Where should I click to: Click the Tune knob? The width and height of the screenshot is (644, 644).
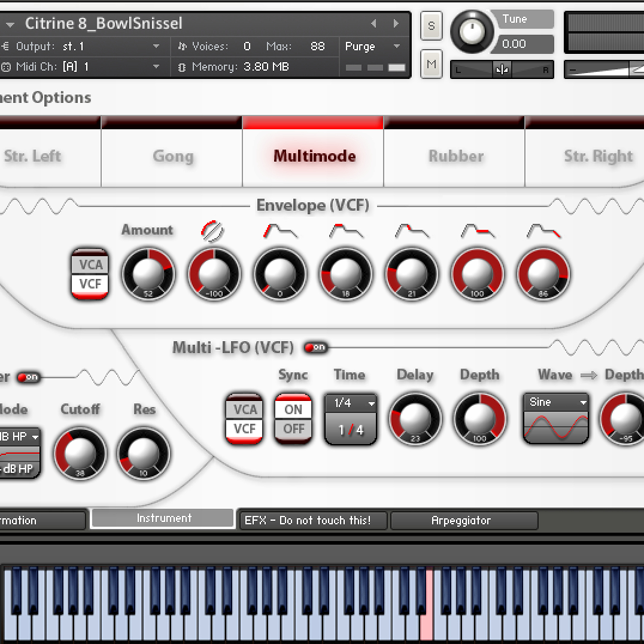click(x=472, y=32)
